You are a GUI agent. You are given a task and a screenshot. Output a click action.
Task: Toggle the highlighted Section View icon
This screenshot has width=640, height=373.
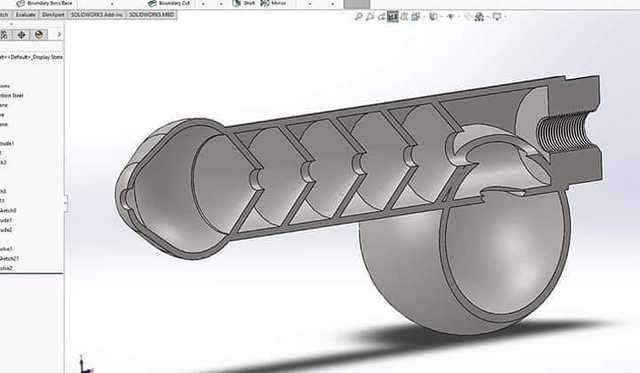point(393,16)
